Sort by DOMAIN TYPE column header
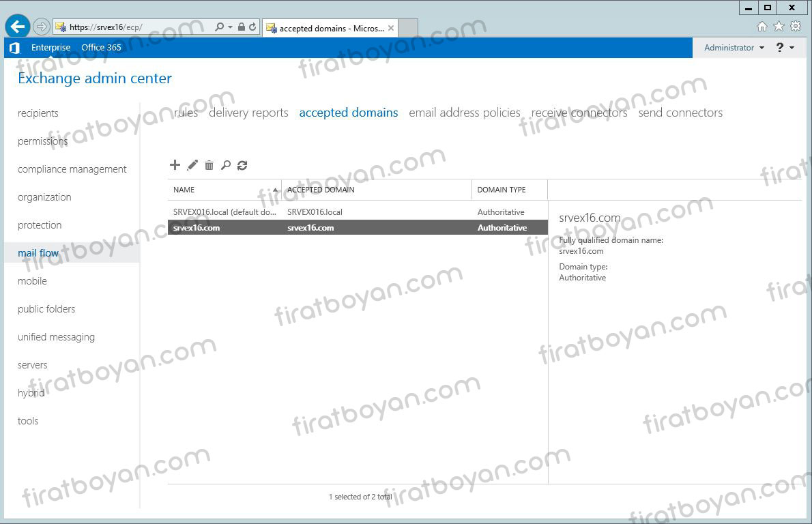 coord(510,190)
